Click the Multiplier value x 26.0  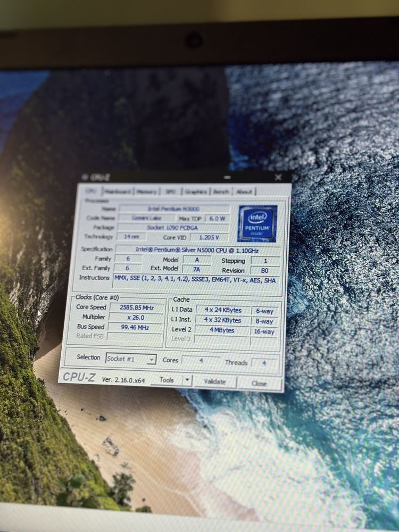136,318
